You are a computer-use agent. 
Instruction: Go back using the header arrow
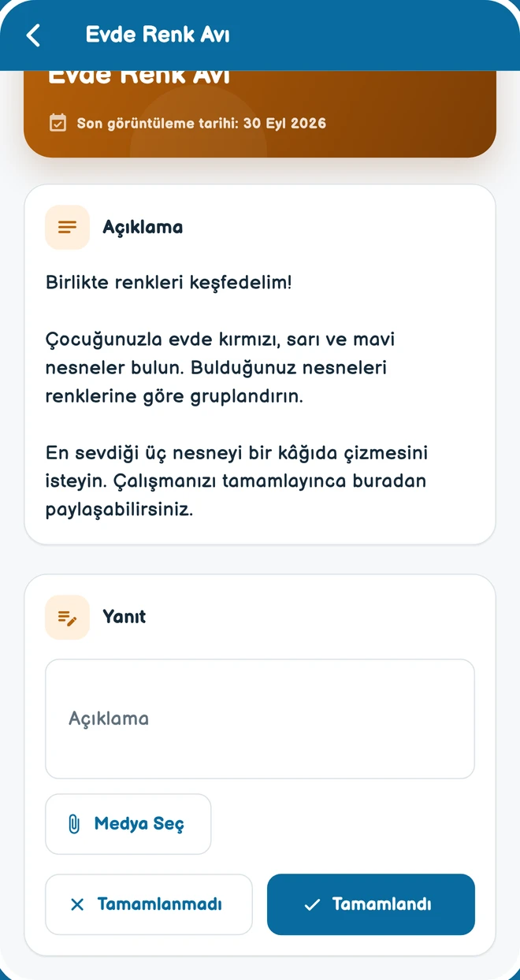click(33, 35)
